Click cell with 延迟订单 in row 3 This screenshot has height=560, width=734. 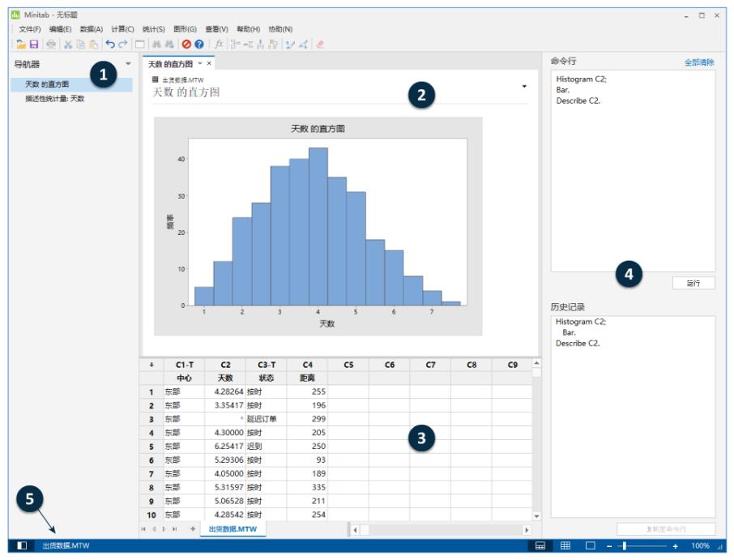(267, 419)
